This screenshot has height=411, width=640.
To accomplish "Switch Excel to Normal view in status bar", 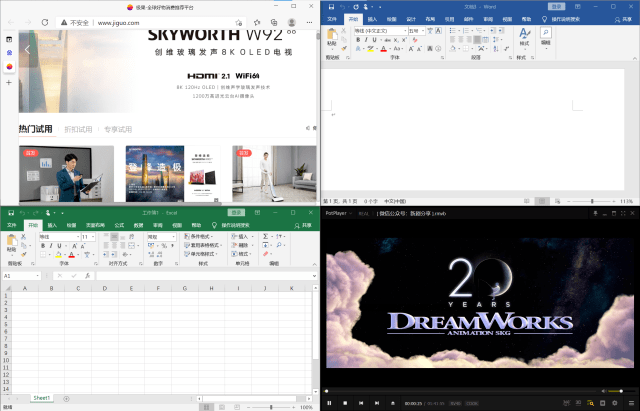I will pyautogui.click(x=207, y=407).
